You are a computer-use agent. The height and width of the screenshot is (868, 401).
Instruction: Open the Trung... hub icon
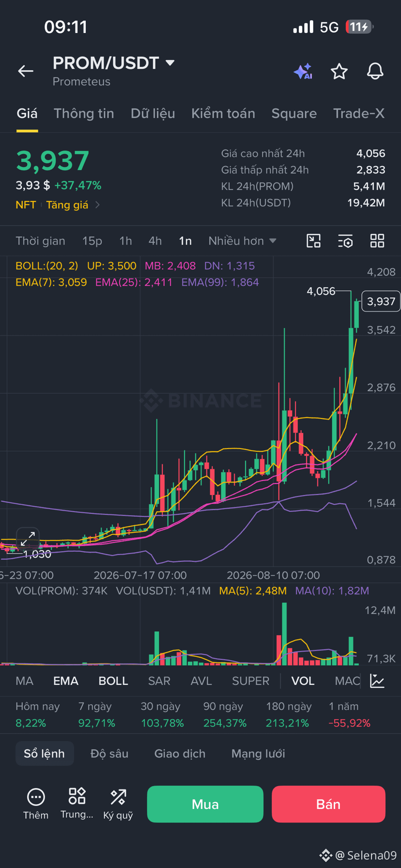click(77, 804)
